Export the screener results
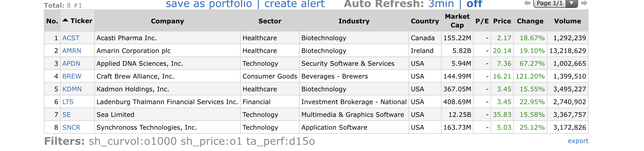The width and height of the screenshot is (644, 151). pyautogui.click(x=578, y=141)
